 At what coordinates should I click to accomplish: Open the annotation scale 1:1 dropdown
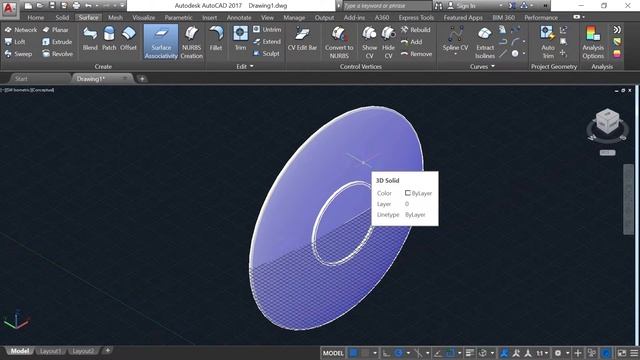point(542,353)
